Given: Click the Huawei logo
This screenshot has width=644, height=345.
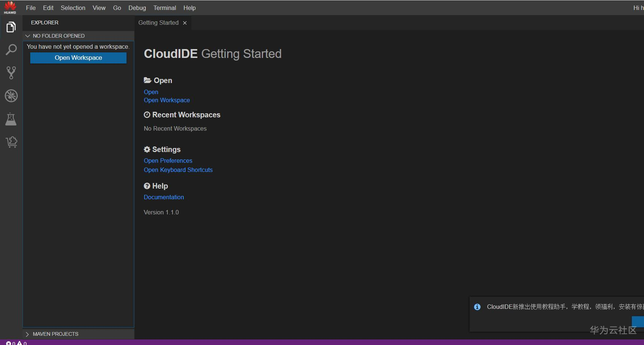Looking at the screenshot, I should [10, 7].
